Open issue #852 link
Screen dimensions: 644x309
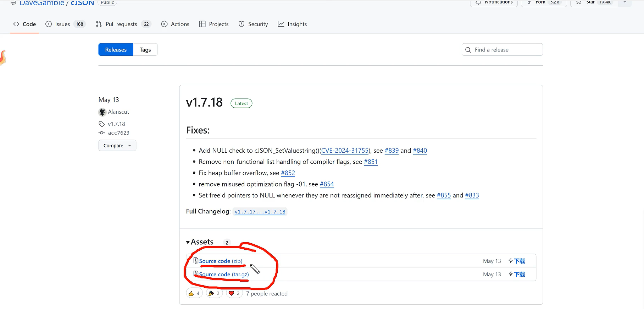[288, 173]
